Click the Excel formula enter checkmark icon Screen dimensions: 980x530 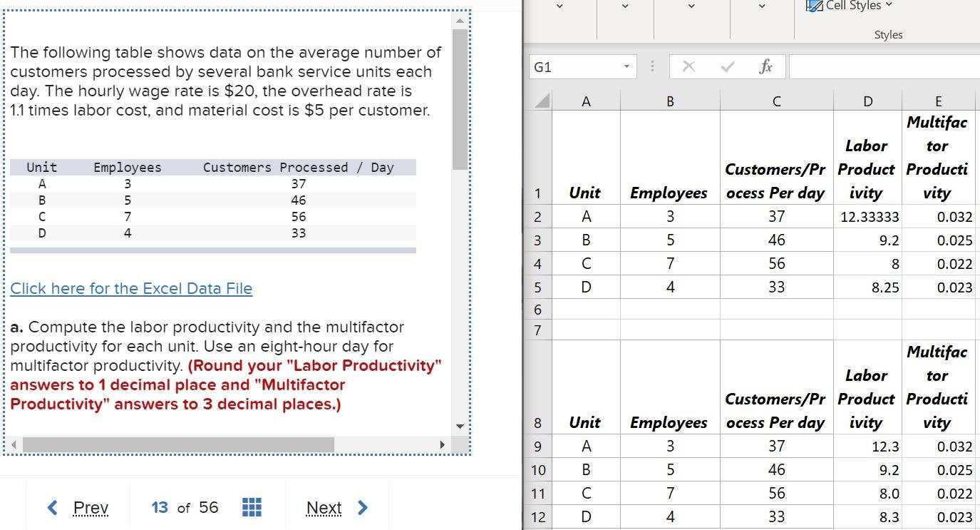click(727, 66)
